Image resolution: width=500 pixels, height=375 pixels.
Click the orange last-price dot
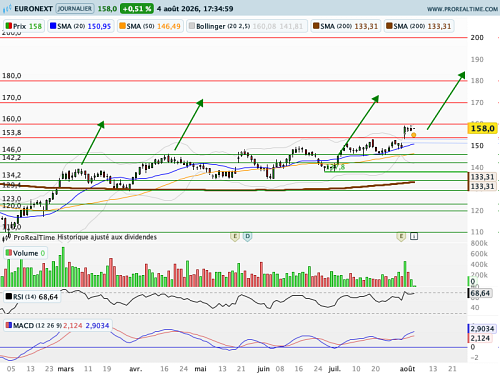[x=414, y=135]
